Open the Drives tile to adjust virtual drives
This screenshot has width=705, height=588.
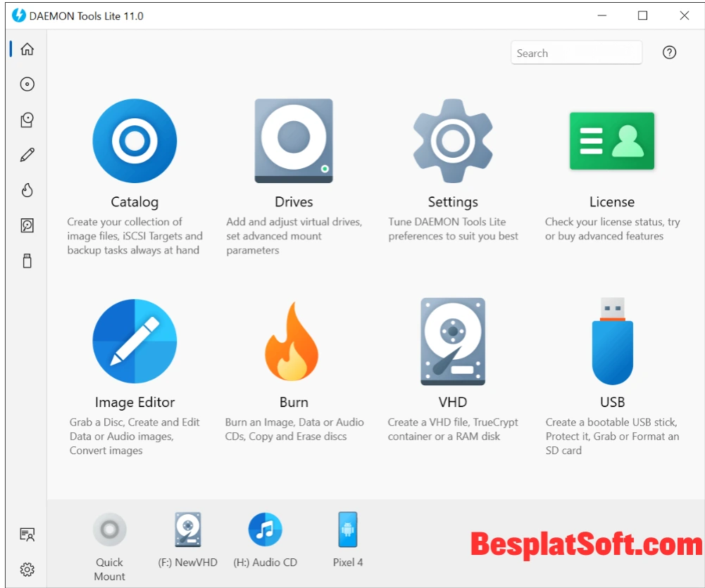[x=294, y=140]
